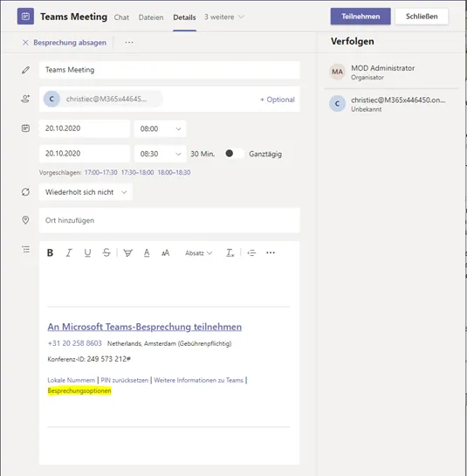The height and width of the screenshot is (476, 467).
Task: Select the Details tab
Action: 184,17
